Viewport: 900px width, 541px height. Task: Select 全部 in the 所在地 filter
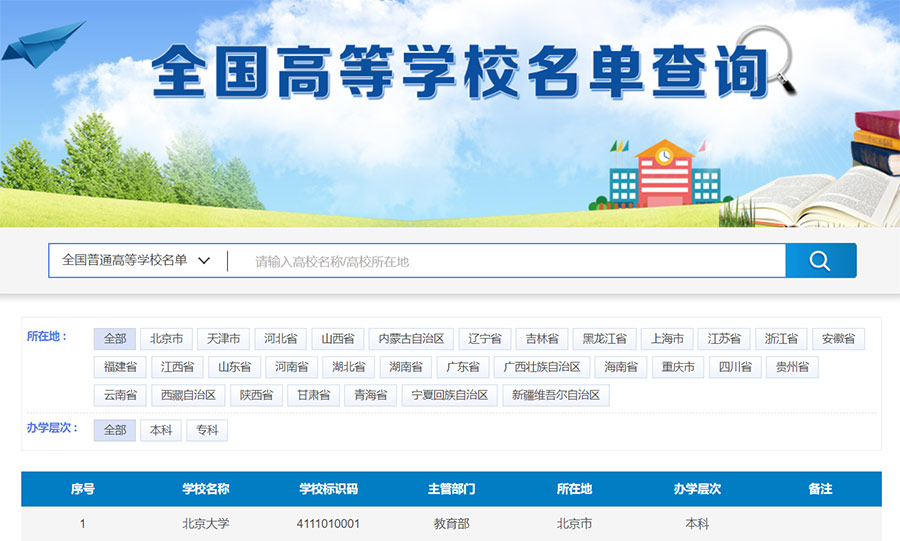(115, 339)
